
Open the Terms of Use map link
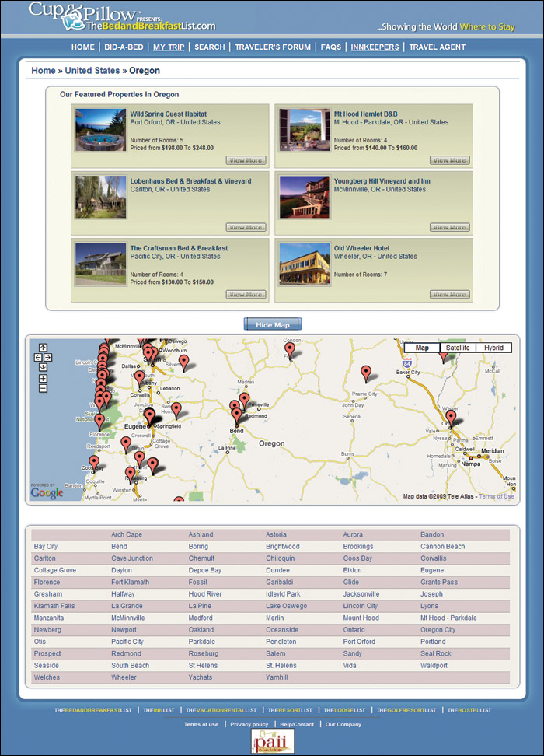click(497, 496)
